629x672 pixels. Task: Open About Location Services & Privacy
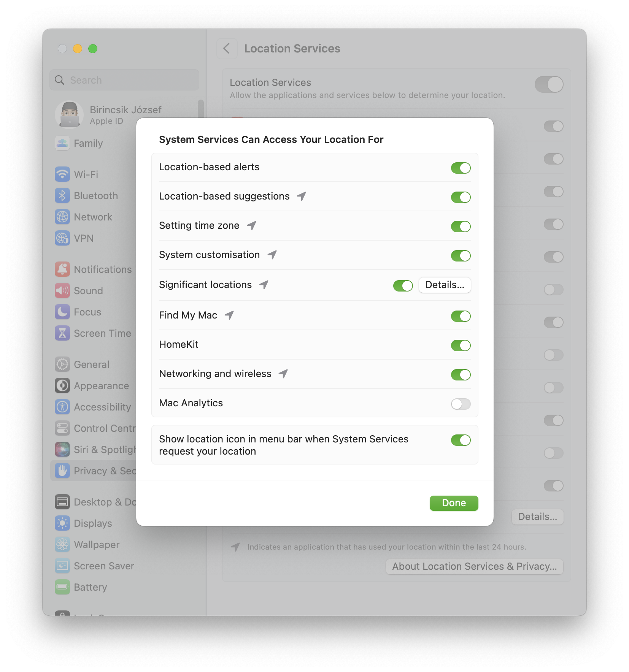coord(474,566)
